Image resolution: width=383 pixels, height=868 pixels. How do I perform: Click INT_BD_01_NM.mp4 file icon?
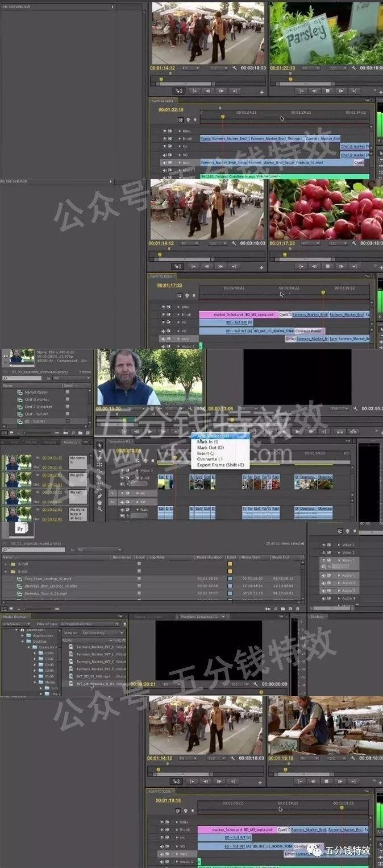(x=71, y=676)
